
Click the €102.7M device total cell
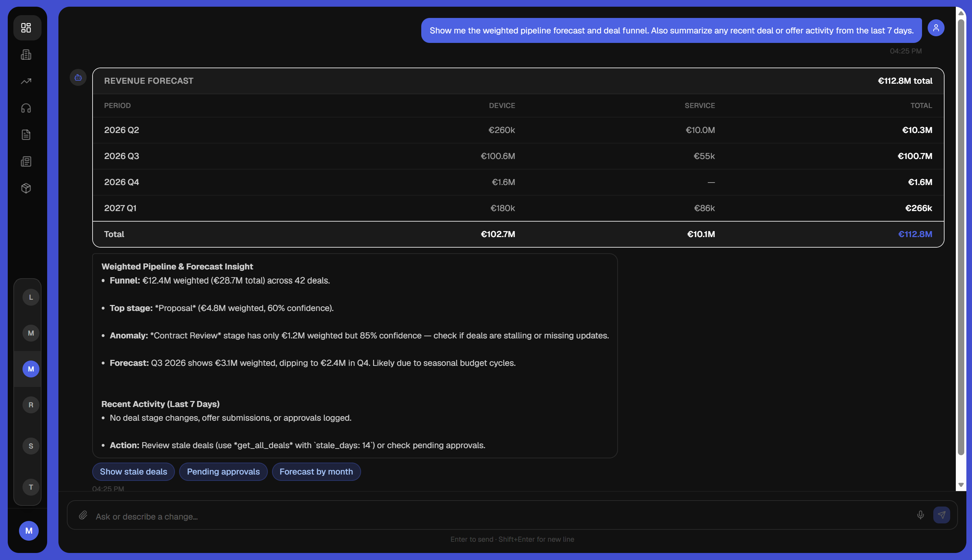pos(498,234)
